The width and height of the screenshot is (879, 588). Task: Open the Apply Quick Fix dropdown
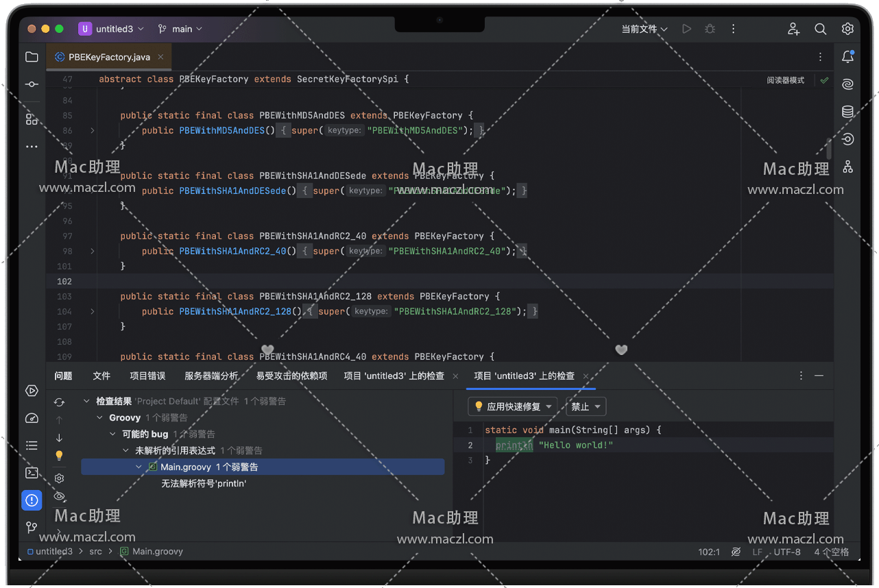(x=512, y=406)
